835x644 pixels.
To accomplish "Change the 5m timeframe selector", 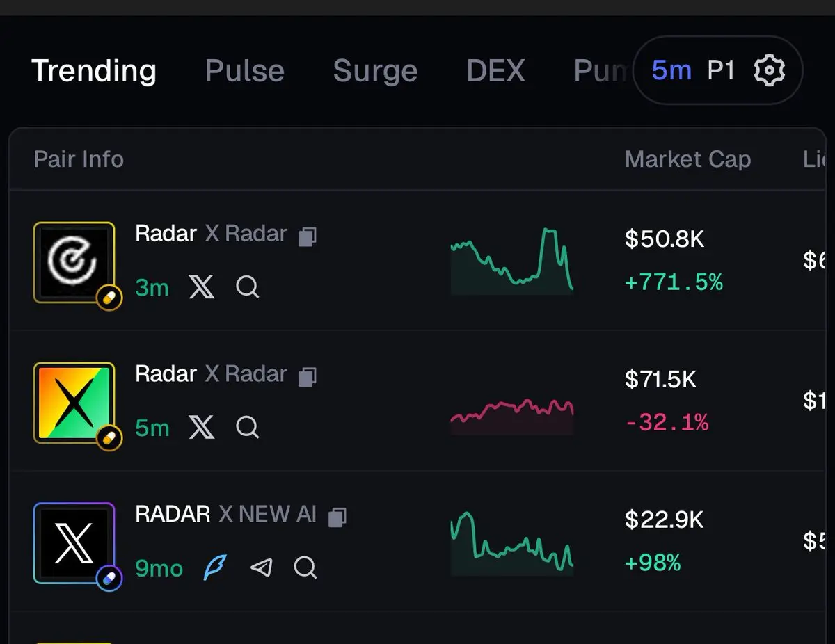I will click(671, 70).
